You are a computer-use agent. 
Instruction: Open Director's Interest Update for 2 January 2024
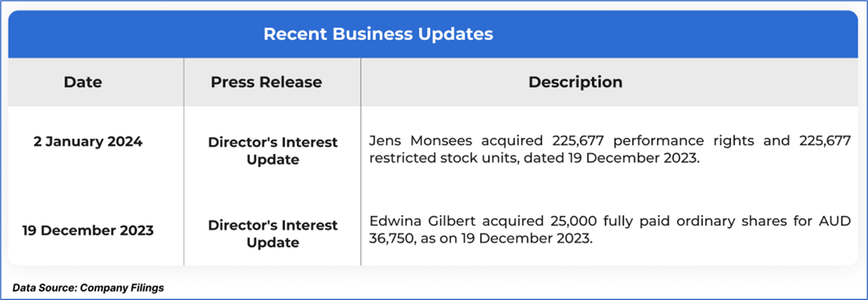pyautogui.click(x=273, y=151)
